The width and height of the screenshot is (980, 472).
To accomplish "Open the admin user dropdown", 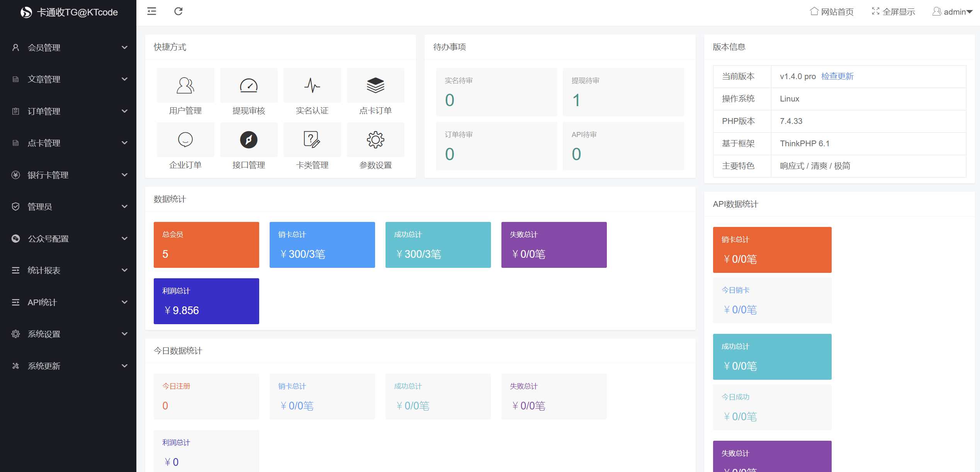I will [952, 12].
